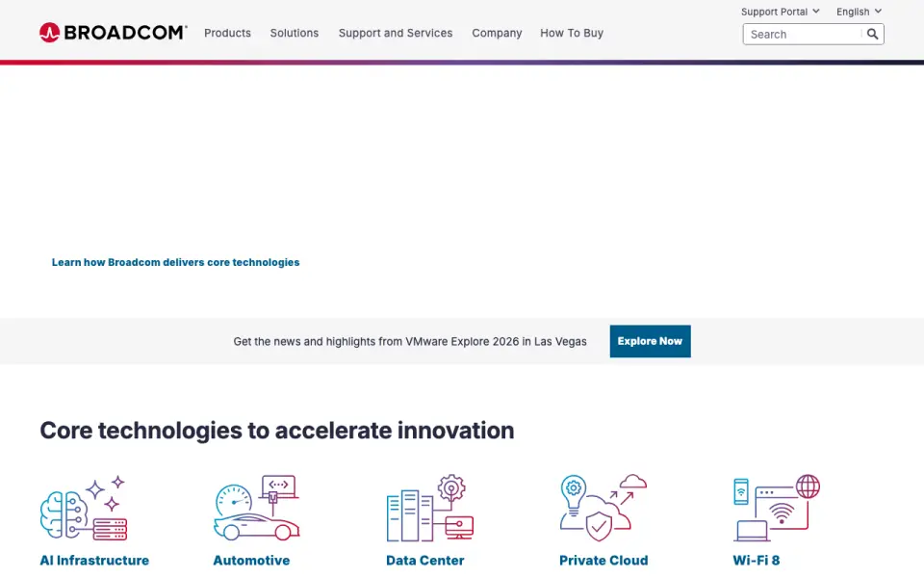Open the Wi-Fi 8 text link
The height and width of the screenshot is (578, 924).
757,561
